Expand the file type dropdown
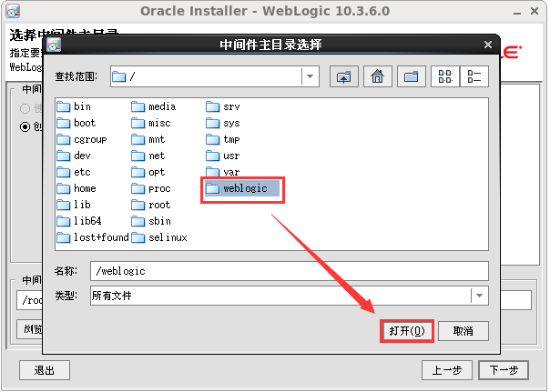550x392 pixels. coord(480,296)
